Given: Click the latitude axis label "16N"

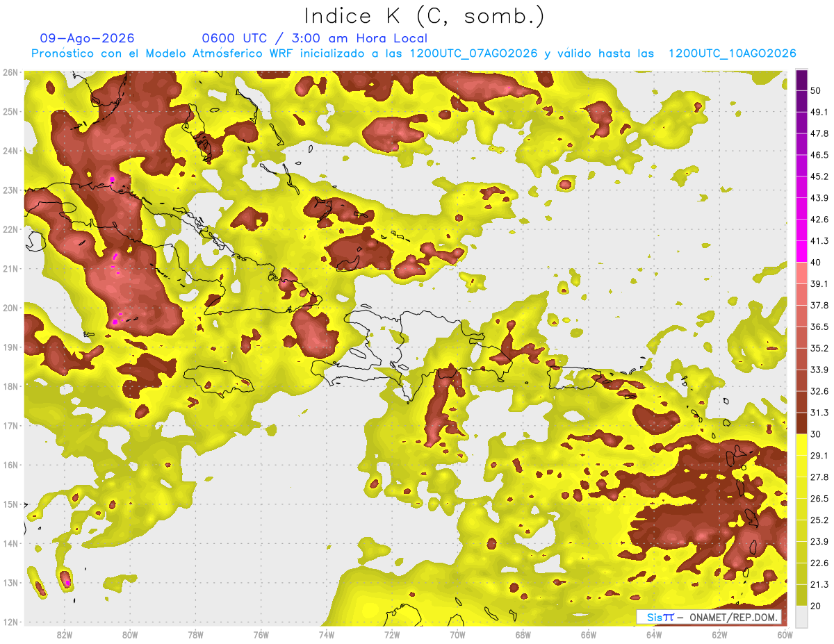Looking at the screenshot, I should [10, 465].
